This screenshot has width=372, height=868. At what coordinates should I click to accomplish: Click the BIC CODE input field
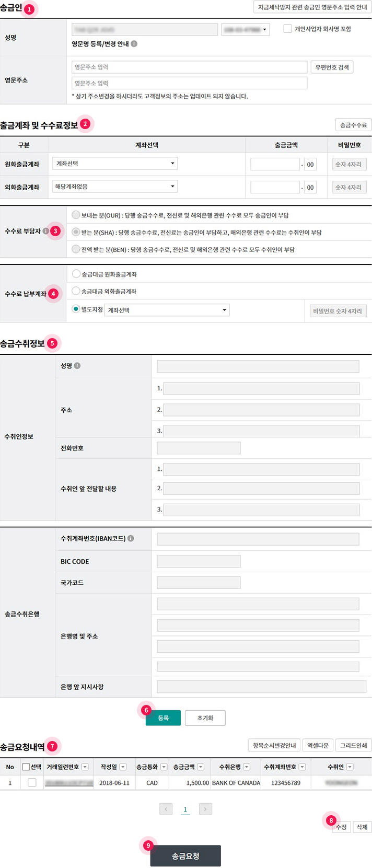click(199, 561)
